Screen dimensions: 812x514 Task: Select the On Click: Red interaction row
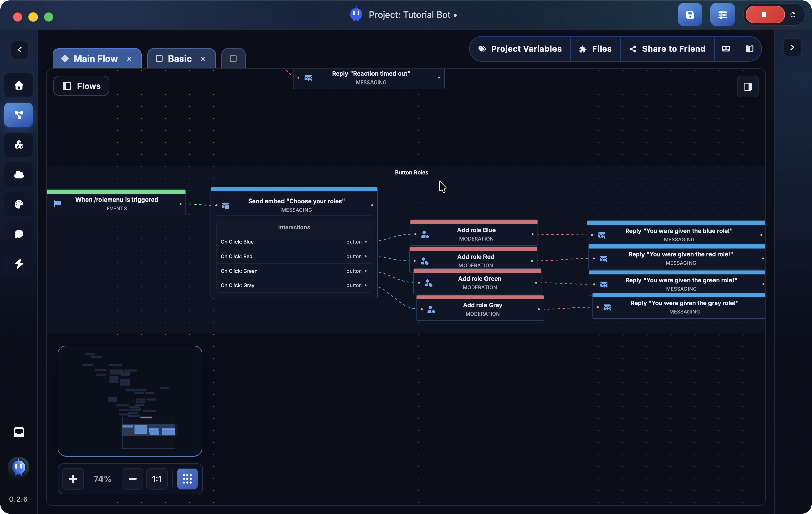point(294,256)
